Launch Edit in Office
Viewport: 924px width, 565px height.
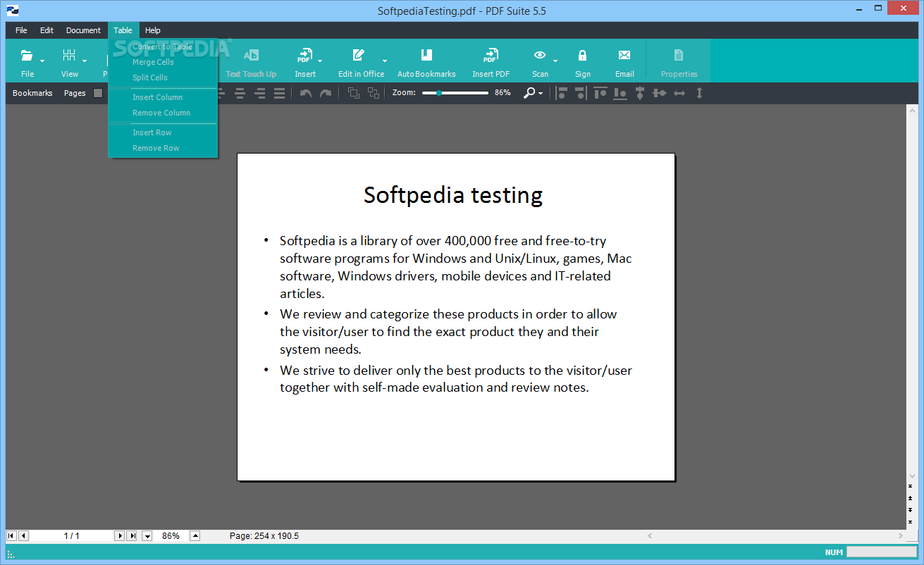point(361,61)
